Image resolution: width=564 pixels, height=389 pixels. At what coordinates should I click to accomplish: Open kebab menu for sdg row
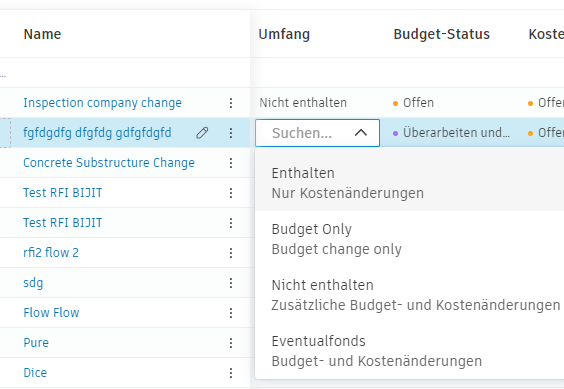click(x=231, y=283)
